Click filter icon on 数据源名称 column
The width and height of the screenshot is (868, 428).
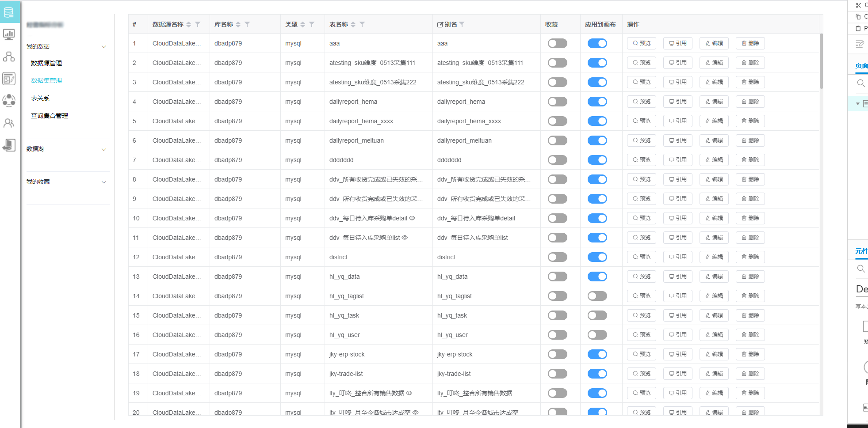click(198, 24)
